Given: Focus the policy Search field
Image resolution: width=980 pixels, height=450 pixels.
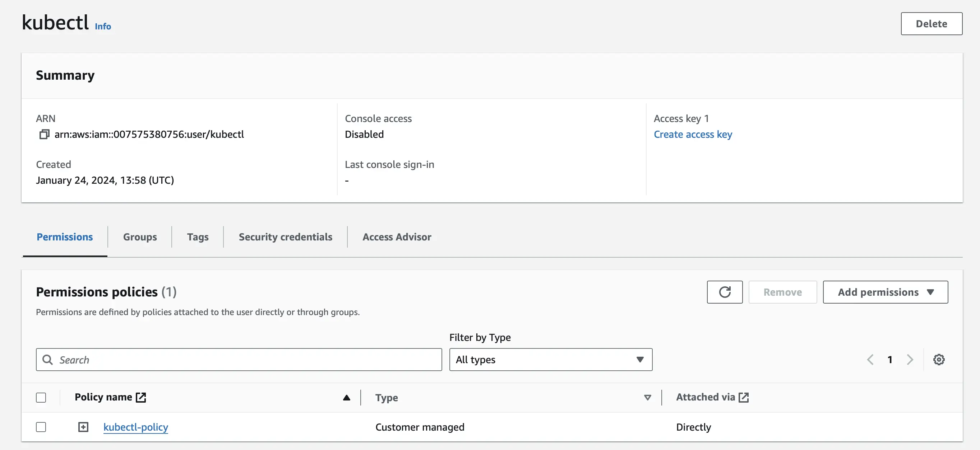Looking at the screenshot, I should [x=239, y=360].
